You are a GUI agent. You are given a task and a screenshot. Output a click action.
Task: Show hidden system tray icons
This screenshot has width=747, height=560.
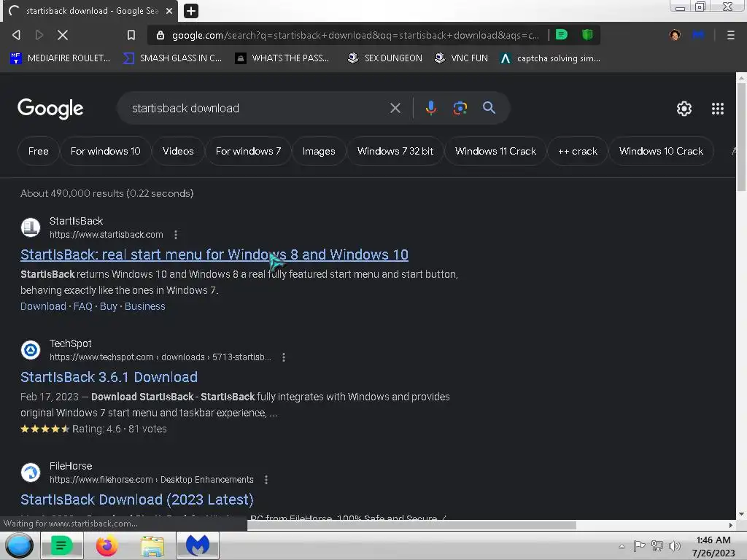pos(622,546)
